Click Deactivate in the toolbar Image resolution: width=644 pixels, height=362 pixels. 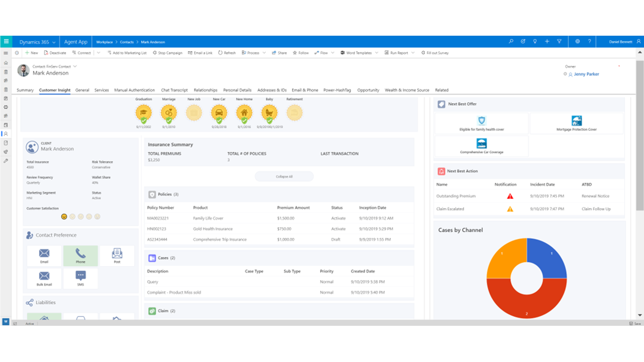click(x=55, y=53)
